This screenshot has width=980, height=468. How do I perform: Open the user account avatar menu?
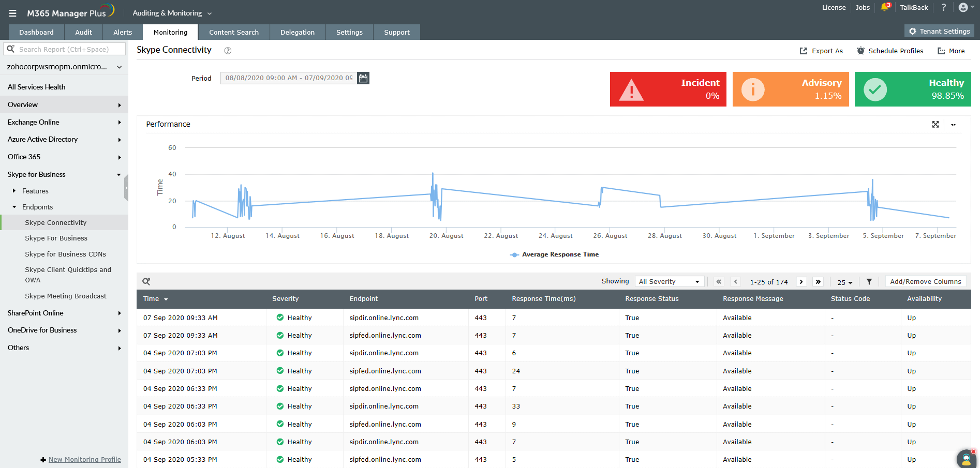[966, 7]
